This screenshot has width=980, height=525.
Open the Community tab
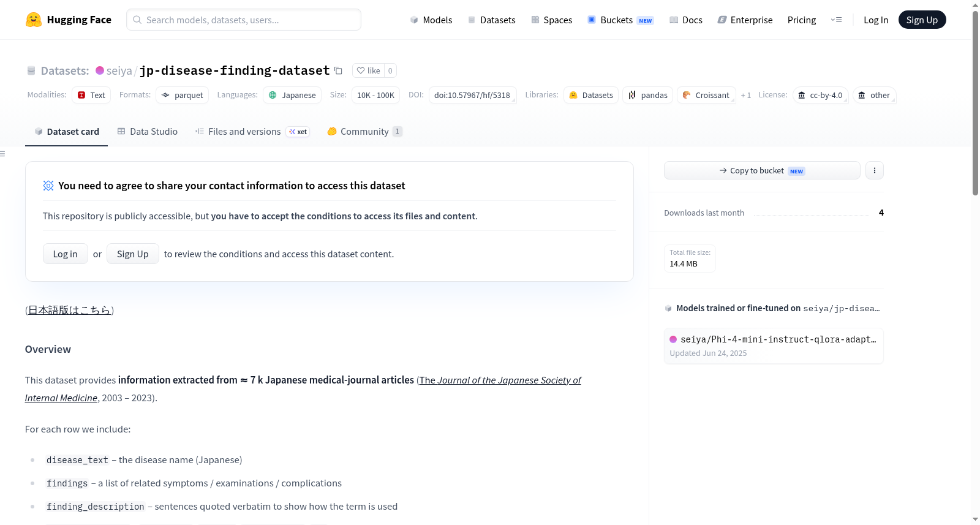tap(365, 132)
